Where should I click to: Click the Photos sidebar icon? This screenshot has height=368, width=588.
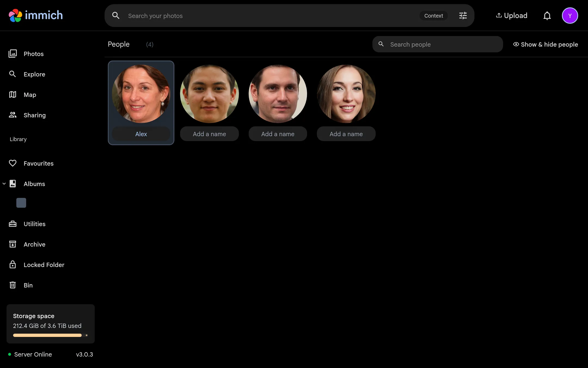click(x=13, y=54)
